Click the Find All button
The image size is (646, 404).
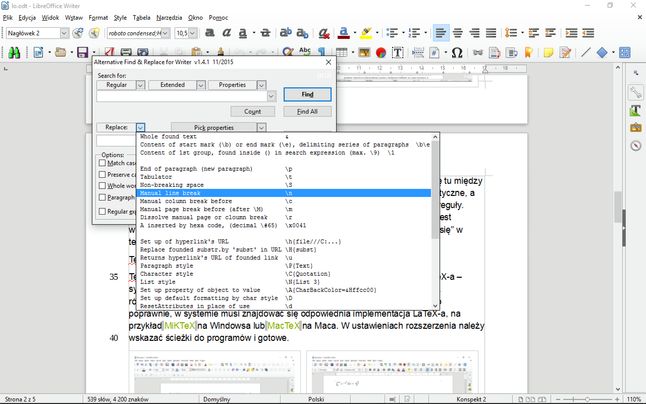click(x=307, y=111)
